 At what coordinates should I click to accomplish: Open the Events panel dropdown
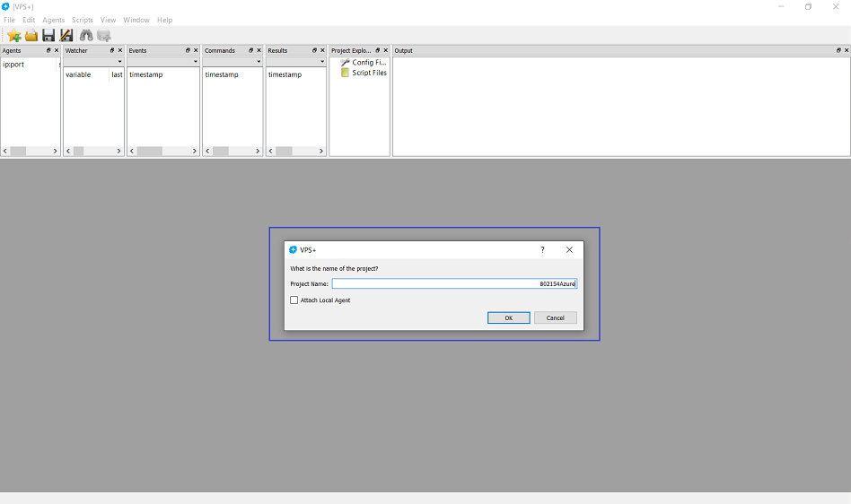coord(195,62)
